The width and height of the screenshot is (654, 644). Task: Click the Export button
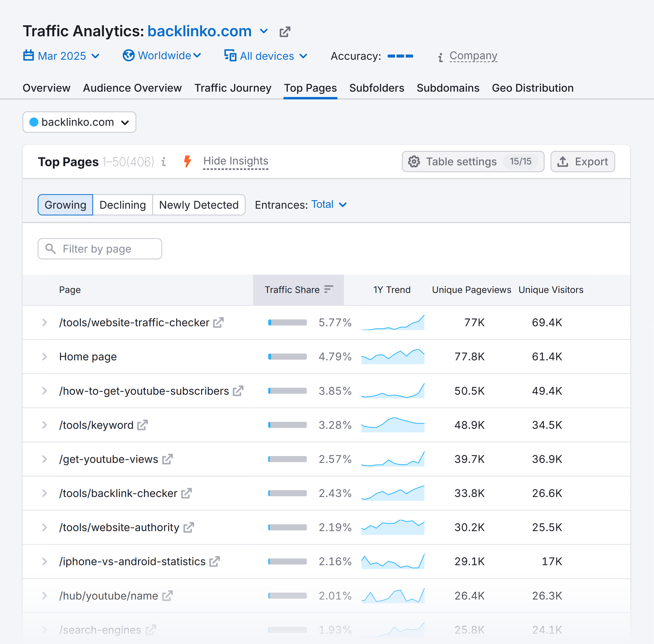(x=582, y=162)
